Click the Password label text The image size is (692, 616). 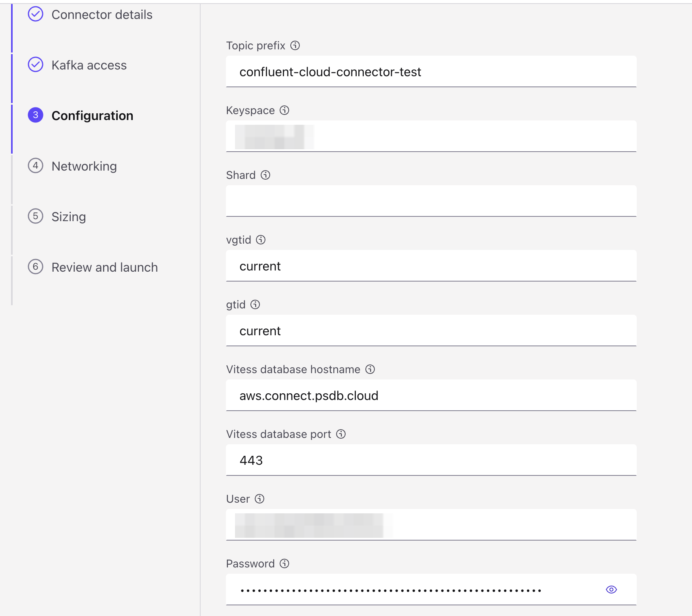coord(250,563)
